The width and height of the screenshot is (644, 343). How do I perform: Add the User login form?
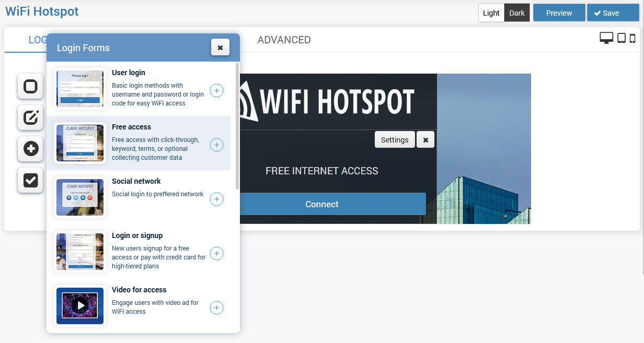[x=216, y=91]
